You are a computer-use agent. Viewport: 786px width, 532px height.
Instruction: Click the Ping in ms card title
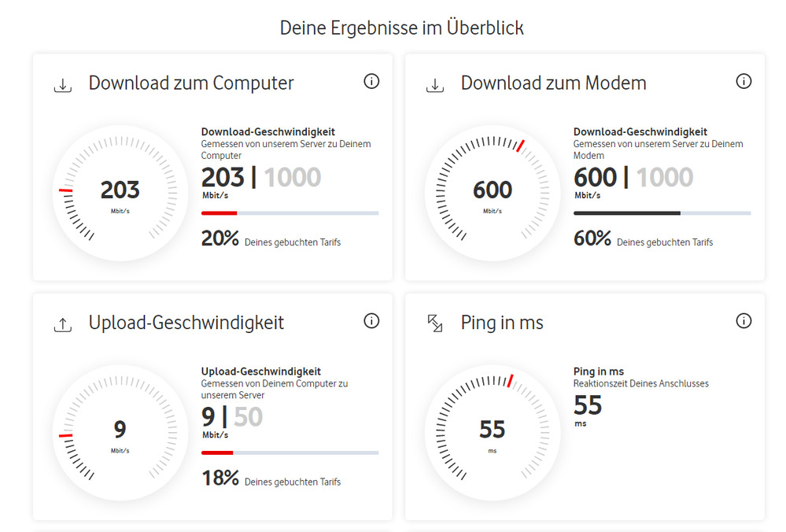(503, 321)
